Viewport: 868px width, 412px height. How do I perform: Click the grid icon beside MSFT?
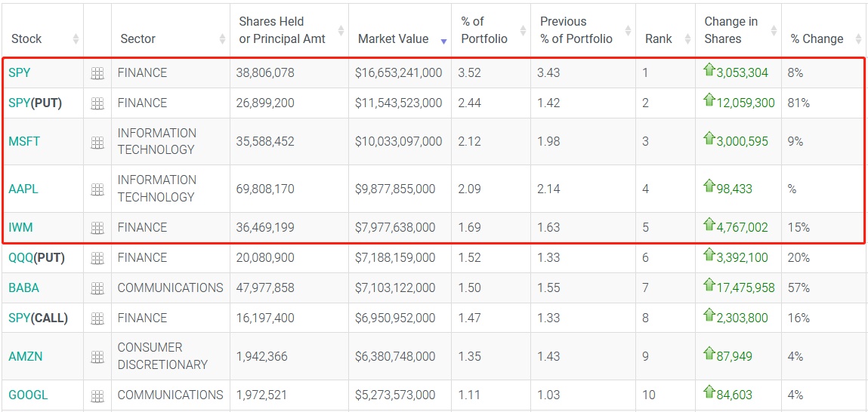97,142
